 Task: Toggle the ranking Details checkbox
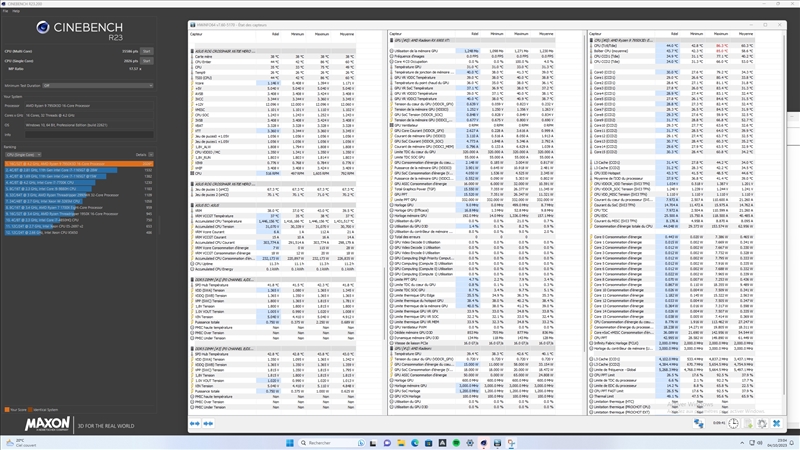tap(150, 154)
